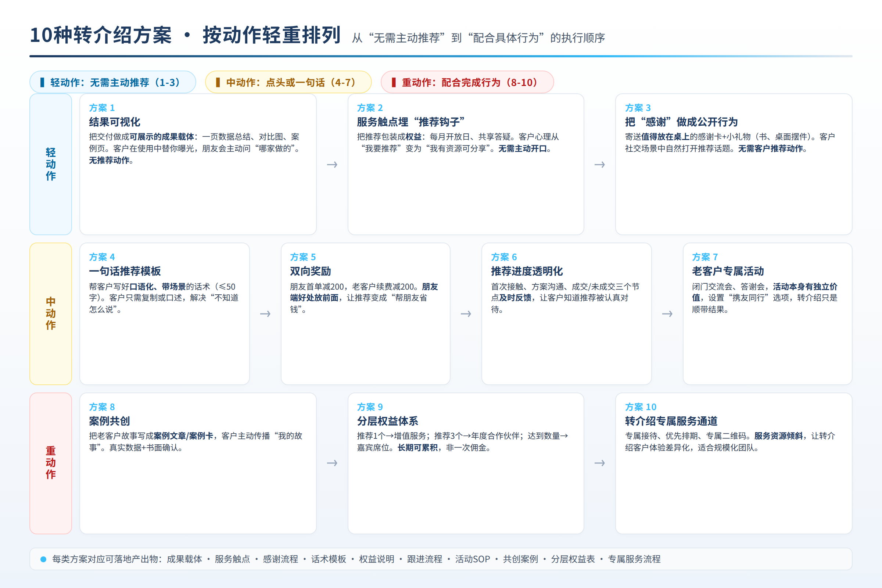Click 活动SOP in the footer list
Screen dimensions: 882x588
point(473,559)
